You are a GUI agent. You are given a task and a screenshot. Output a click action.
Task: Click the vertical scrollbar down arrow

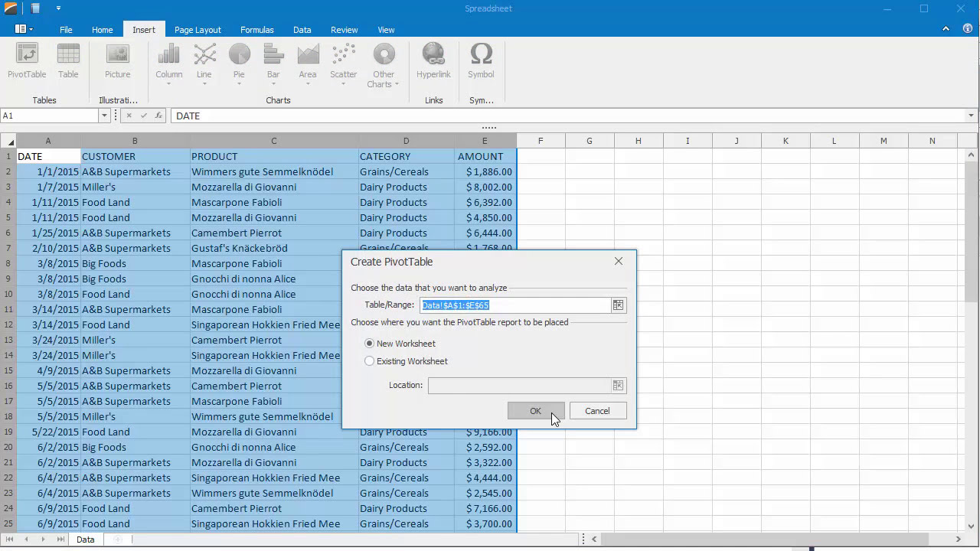[x=972, y=526]
